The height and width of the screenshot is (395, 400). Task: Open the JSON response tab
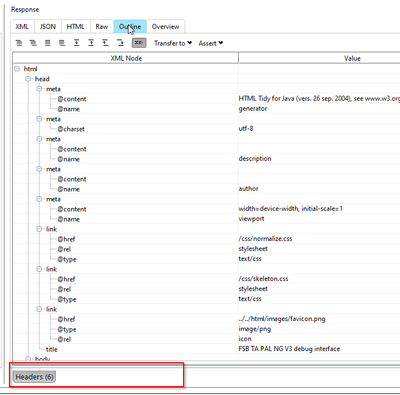tap(48, 26)
